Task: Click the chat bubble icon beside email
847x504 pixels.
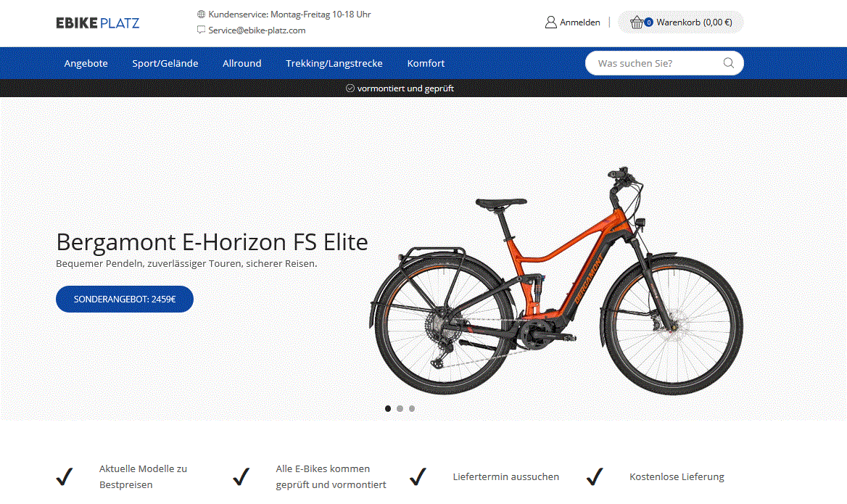Action: point(201,30)
